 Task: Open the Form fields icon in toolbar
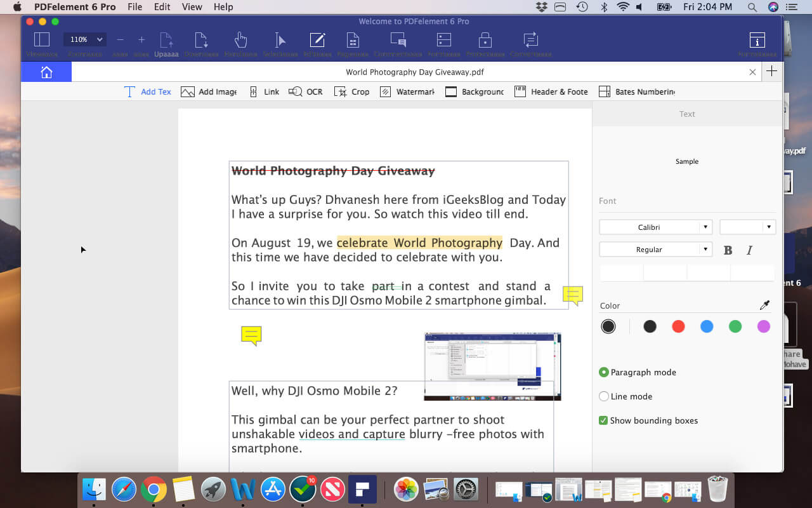(x=443, y=39)
